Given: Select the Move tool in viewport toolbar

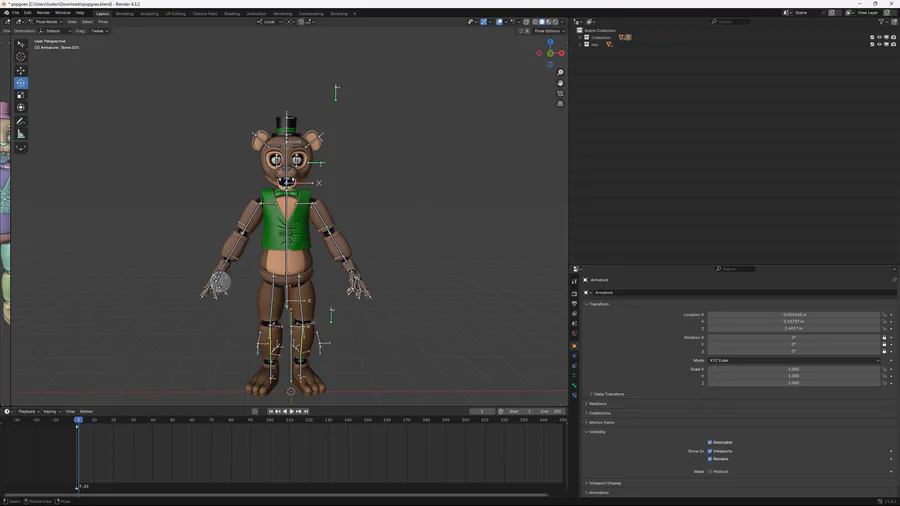Looking at the screenshot, I should [x=21, y=70].
